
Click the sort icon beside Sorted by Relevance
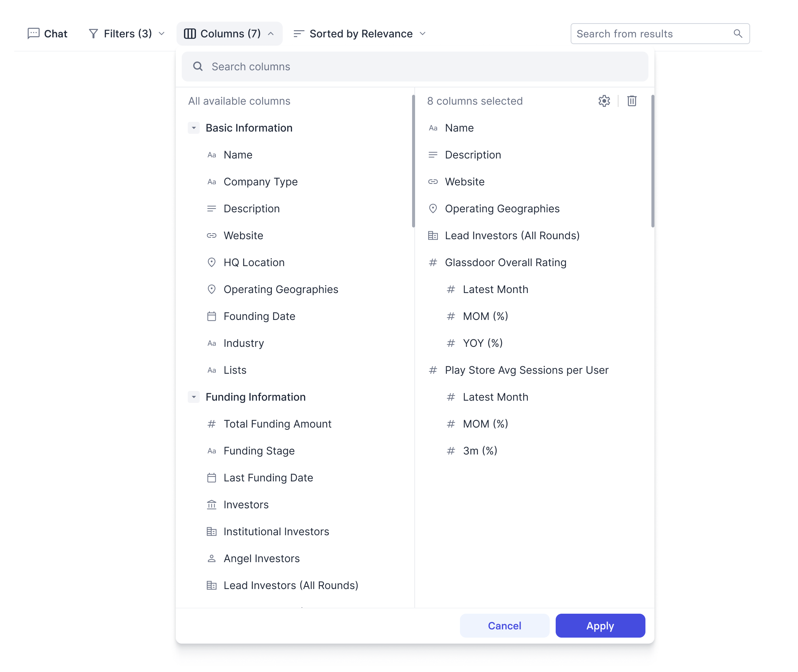click(x=299, y=34)
